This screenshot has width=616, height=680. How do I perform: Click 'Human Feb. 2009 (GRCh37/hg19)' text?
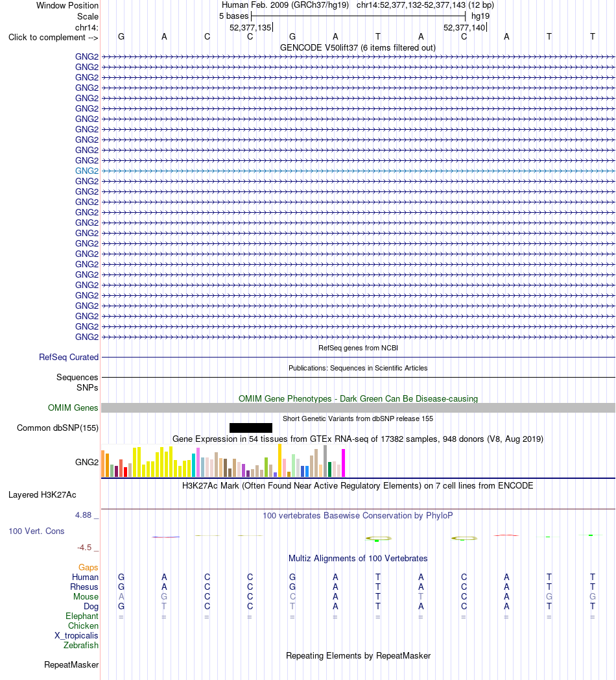click(285, 5)
